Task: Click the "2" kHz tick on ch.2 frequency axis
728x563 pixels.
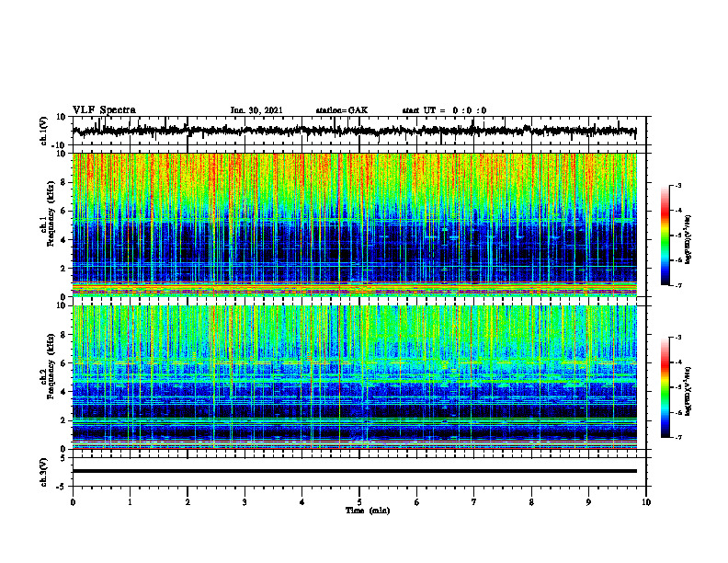Action: click(64, 420)
